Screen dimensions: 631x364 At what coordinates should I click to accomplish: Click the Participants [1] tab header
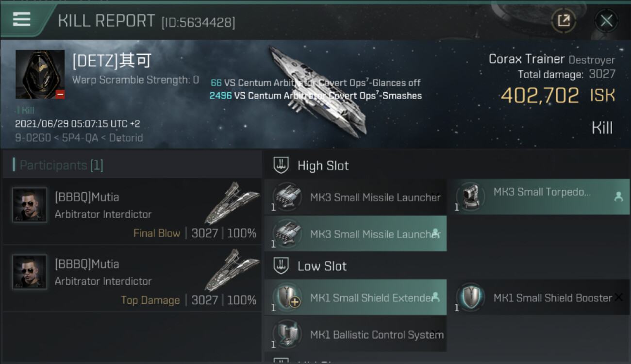point(61,165)
